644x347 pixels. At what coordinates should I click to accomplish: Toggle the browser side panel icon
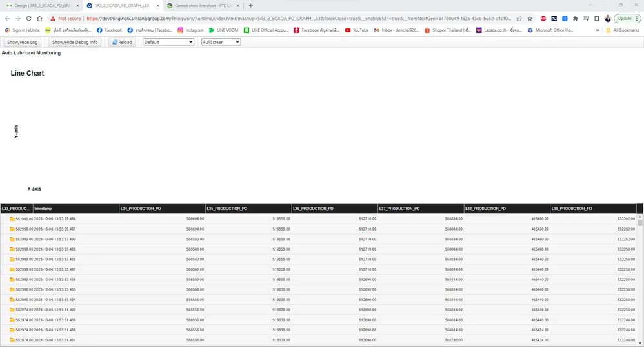(x=597, y=19)
